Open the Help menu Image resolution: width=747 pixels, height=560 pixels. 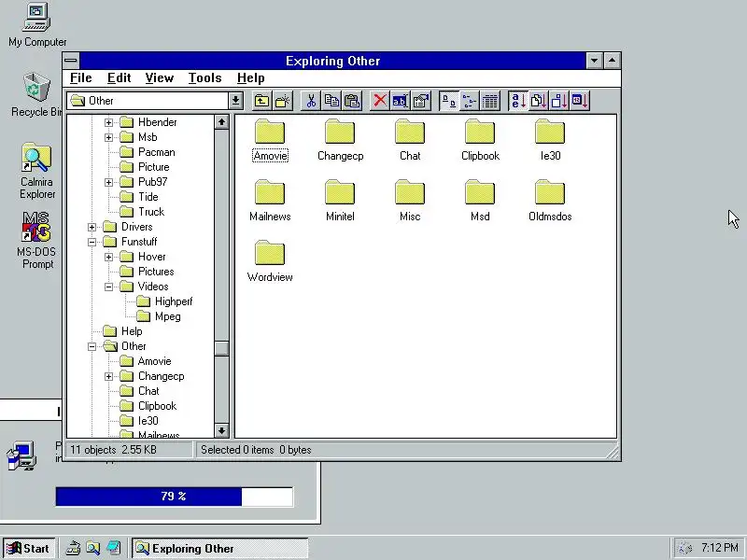(250, 78)
